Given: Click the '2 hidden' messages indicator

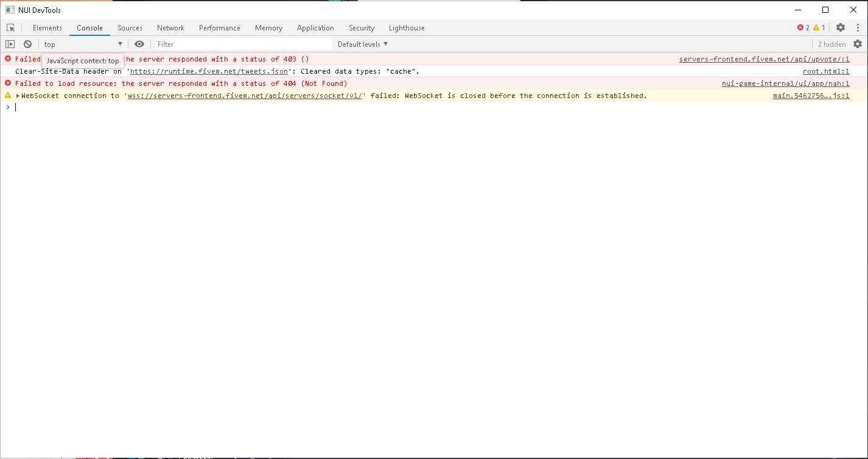Looking at the screenshot, I should [831, 44].
